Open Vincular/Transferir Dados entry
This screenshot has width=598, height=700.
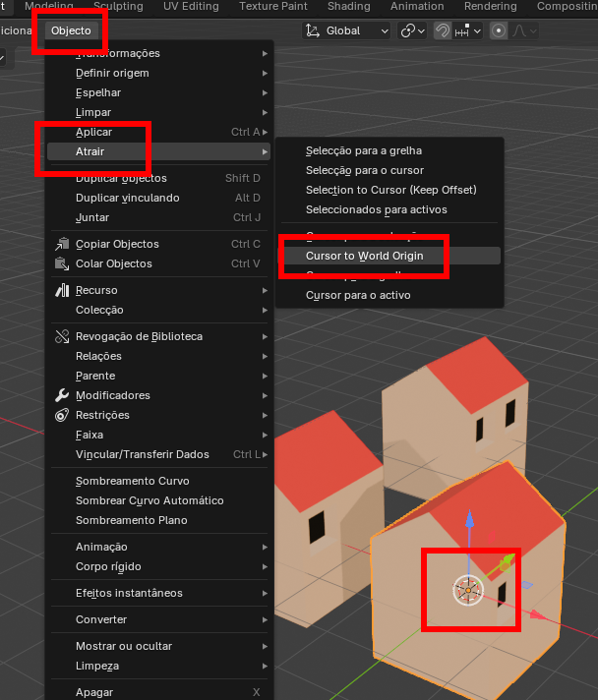click(x=158, y=454)
